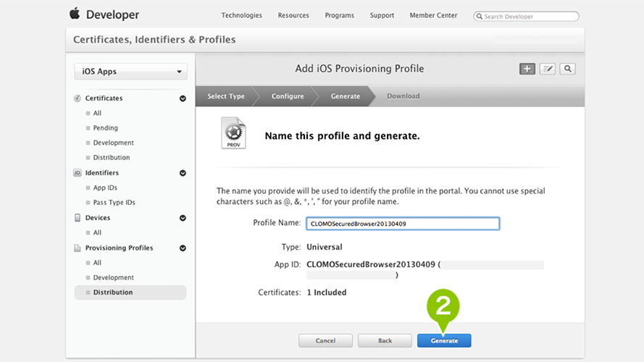Go to Member Center
Viewport: 644px width, 362px height.
point(433,15)
